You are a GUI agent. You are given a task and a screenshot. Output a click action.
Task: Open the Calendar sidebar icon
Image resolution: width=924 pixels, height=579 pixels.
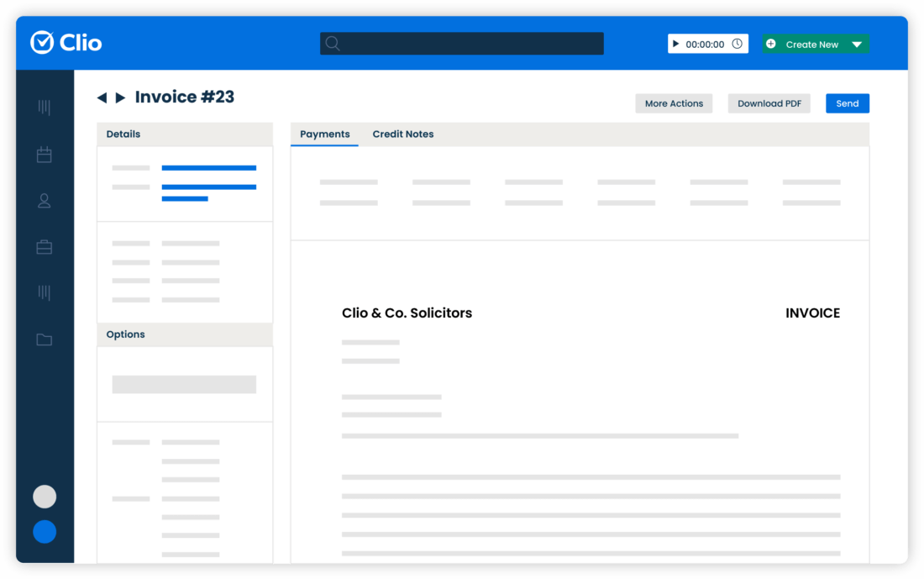(45, 154)
